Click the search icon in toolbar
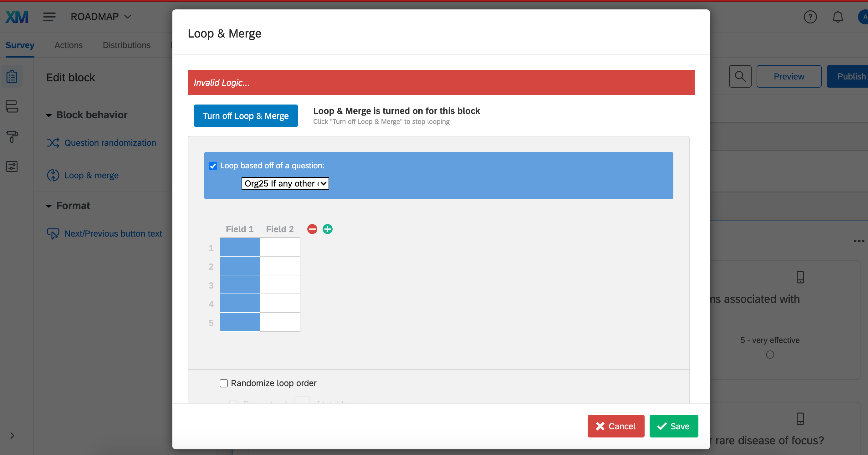 coord(741,76)
